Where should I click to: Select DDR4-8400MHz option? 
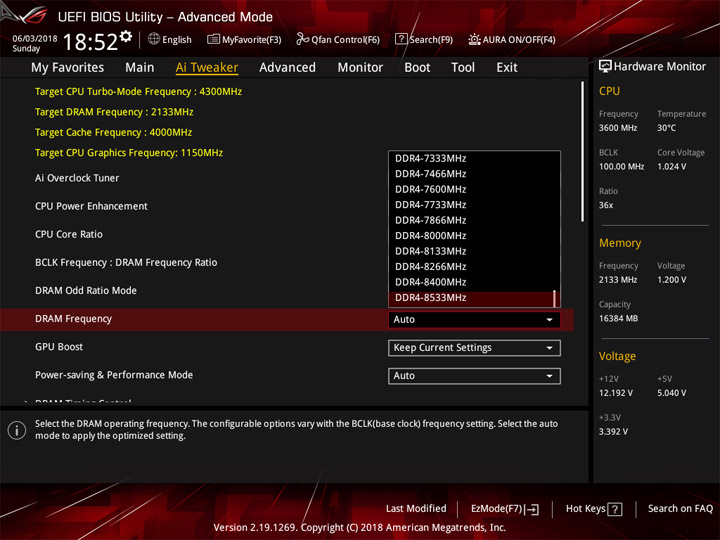[x=474, y=282]
